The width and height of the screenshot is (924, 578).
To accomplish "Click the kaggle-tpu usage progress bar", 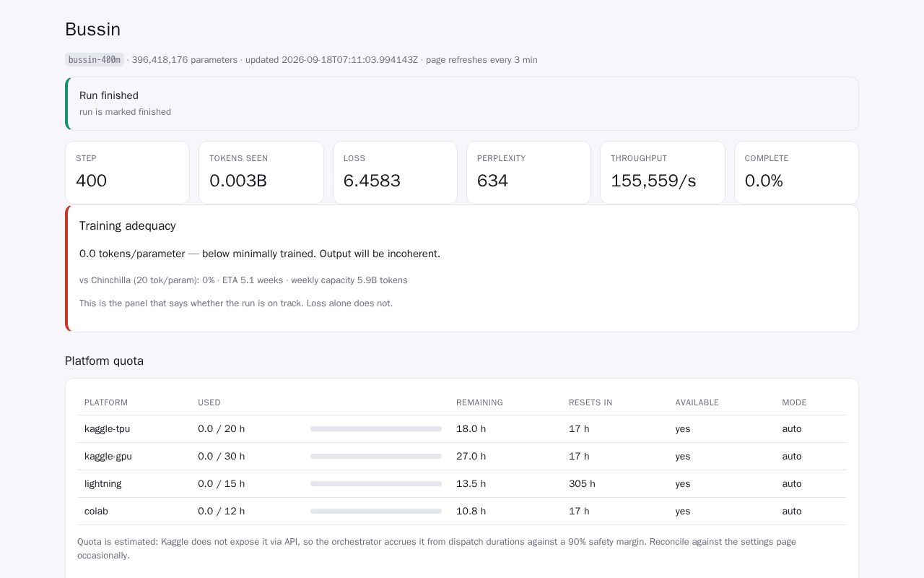I will click(x=376, y=429).
